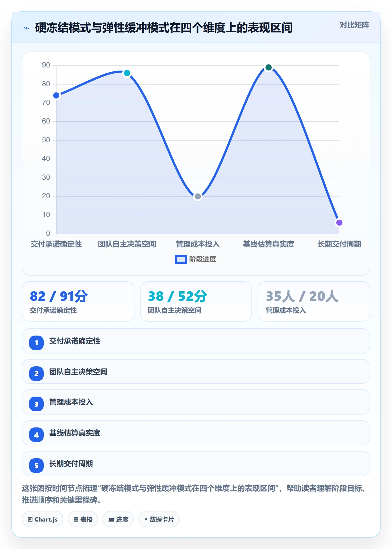This screenshot has height=549, width=392.
Task: Click the y-axis value 90
Action: 46,65
